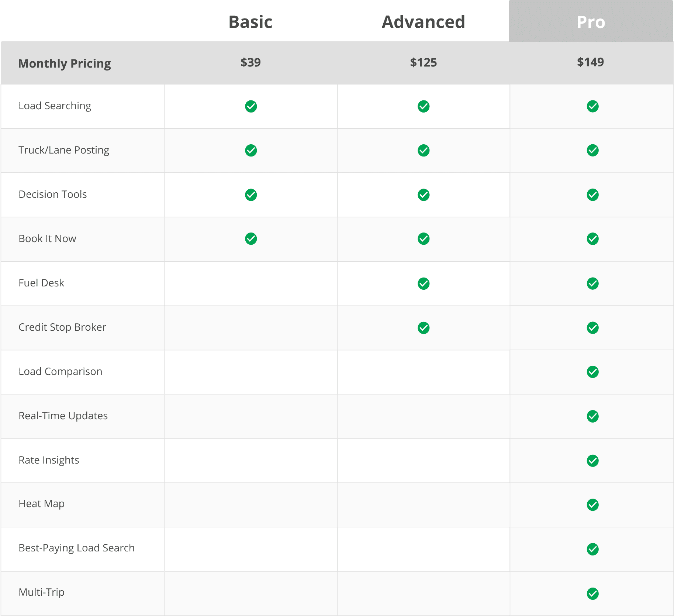Click the Monthly Pricing row label
This screenshot has width=674, height=616.
[x=65, y=63]
